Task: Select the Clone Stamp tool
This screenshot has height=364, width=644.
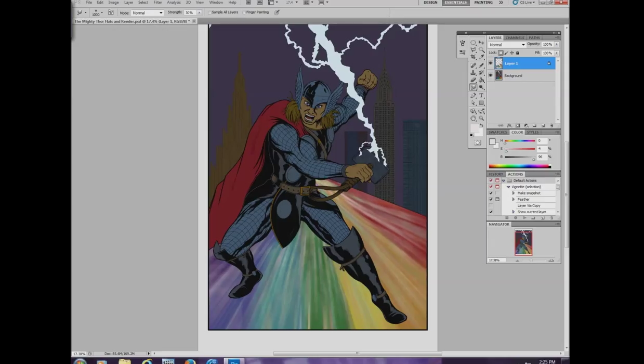Action: (473, 73)
